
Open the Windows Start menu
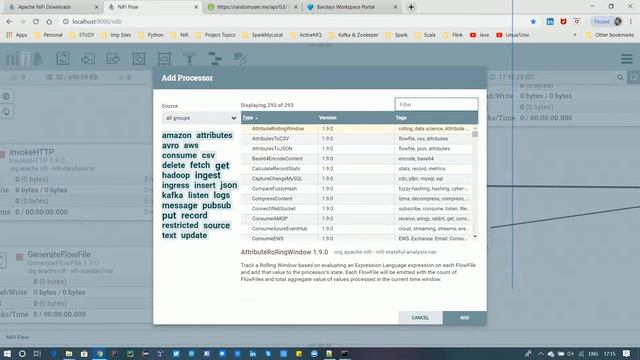pyautogui.click(x=7, y=353)
